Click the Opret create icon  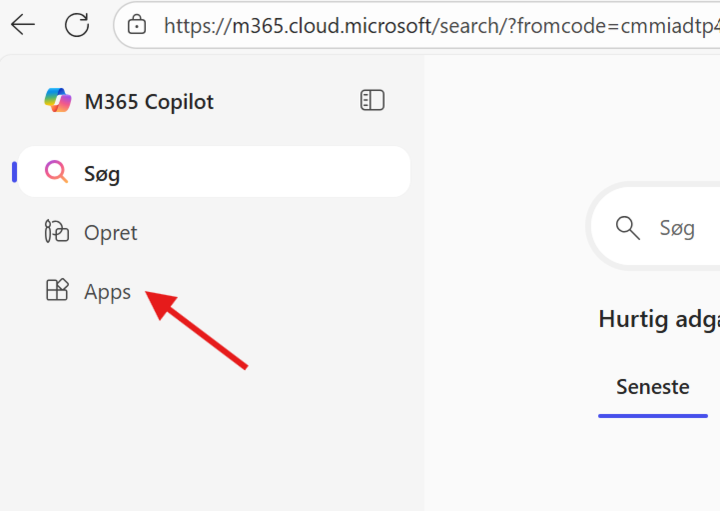click(x=57, y=232)
